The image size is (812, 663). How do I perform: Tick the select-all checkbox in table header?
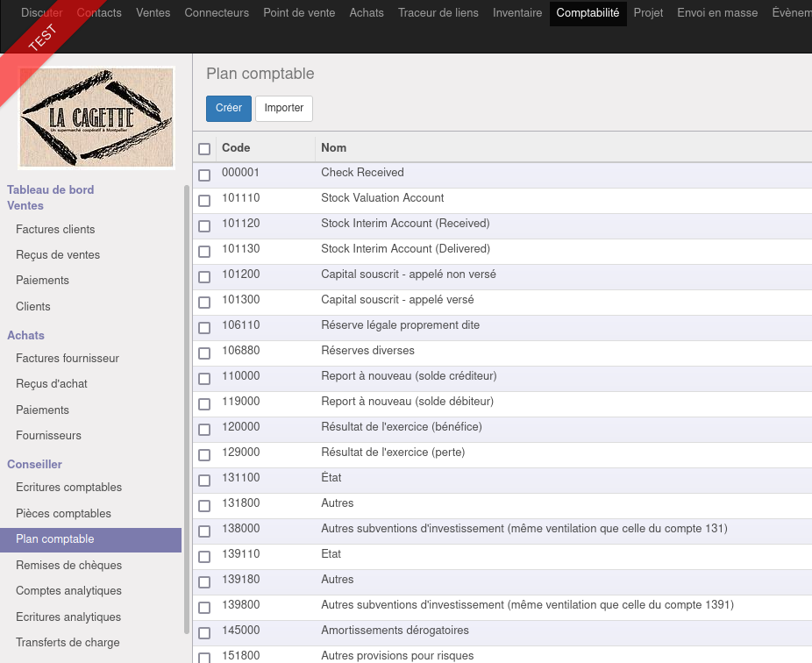click(204, 149)
